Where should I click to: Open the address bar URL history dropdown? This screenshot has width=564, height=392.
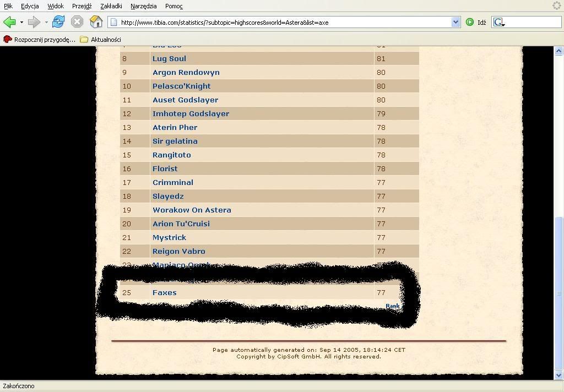coord(455,22)
